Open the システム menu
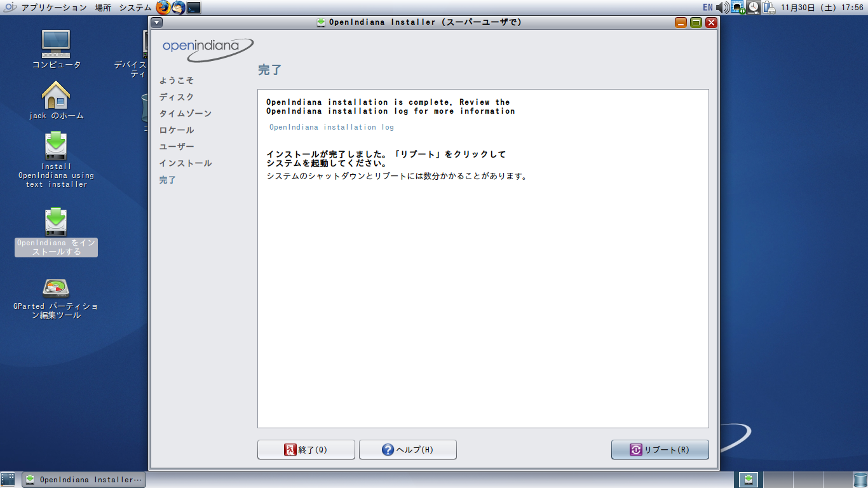 pos(135,8)
